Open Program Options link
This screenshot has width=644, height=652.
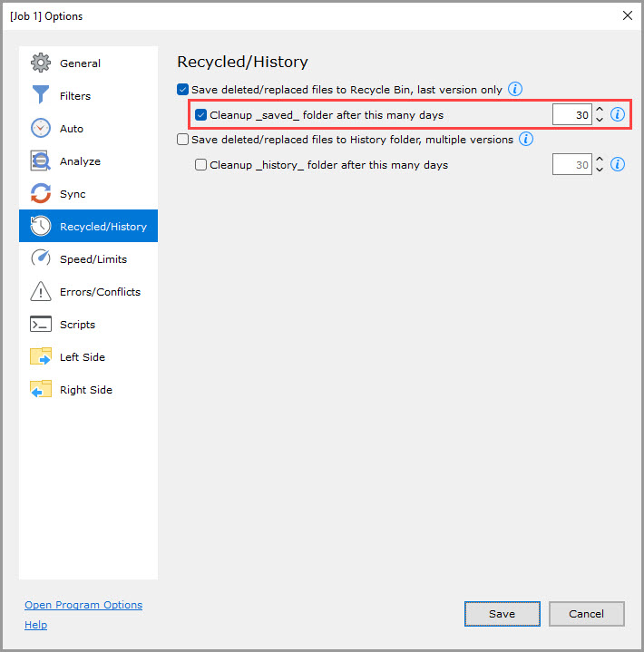pos(83,605)
